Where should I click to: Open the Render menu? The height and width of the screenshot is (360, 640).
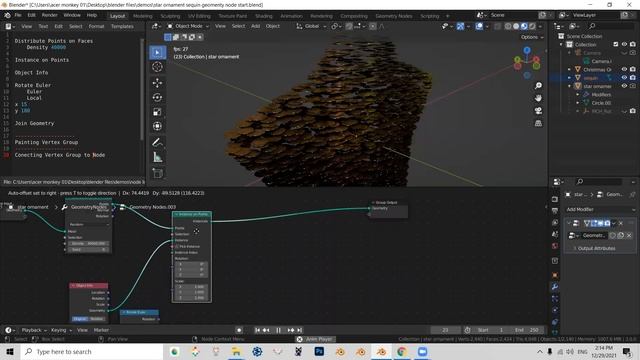49,15
